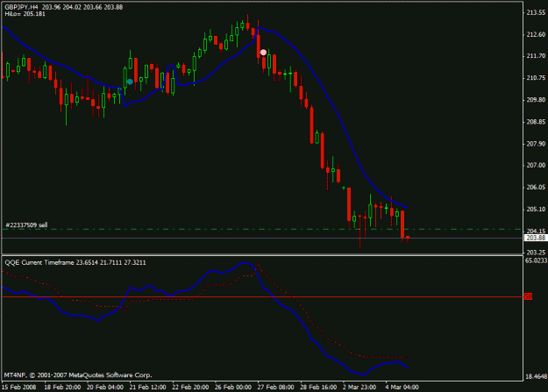Click the teal dot marker on the chart
Screen dimensions: 548x392
point(130,82)
